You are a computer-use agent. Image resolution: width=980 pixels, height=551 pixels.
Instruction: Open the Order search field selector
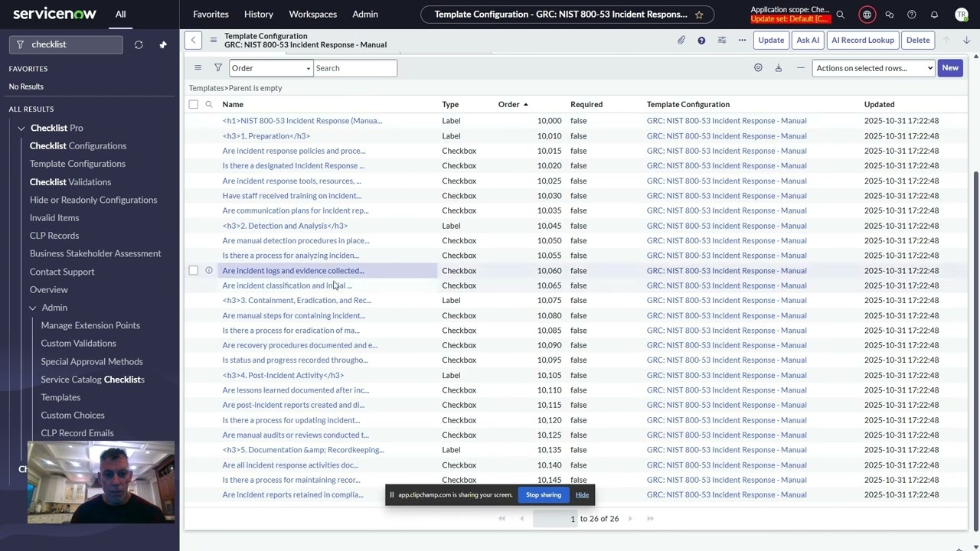pos(270,67)
